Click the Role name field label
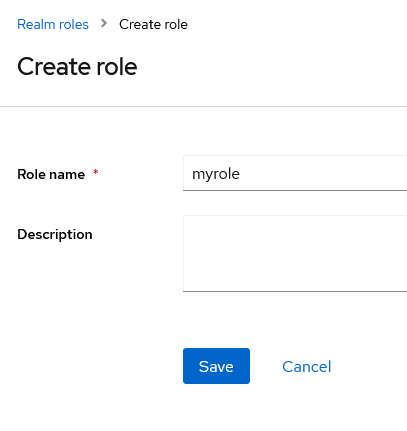This screenshot has width=407, height=431. [51, 174]
